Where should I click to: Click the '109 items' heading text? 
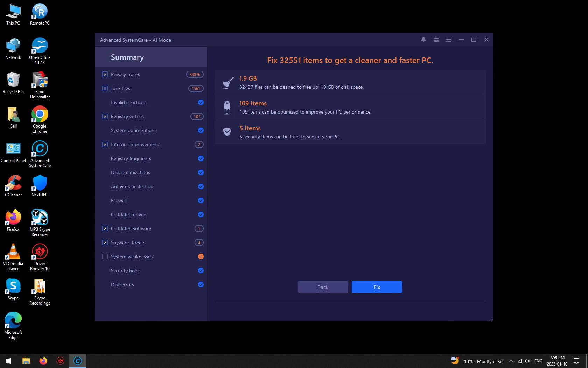pyautogui.click(x=253, y=103)
